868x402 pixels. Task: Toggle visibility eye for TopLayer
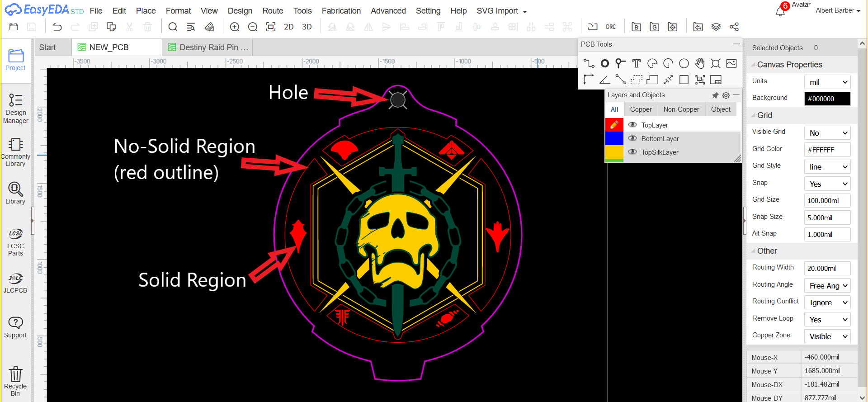632,125
